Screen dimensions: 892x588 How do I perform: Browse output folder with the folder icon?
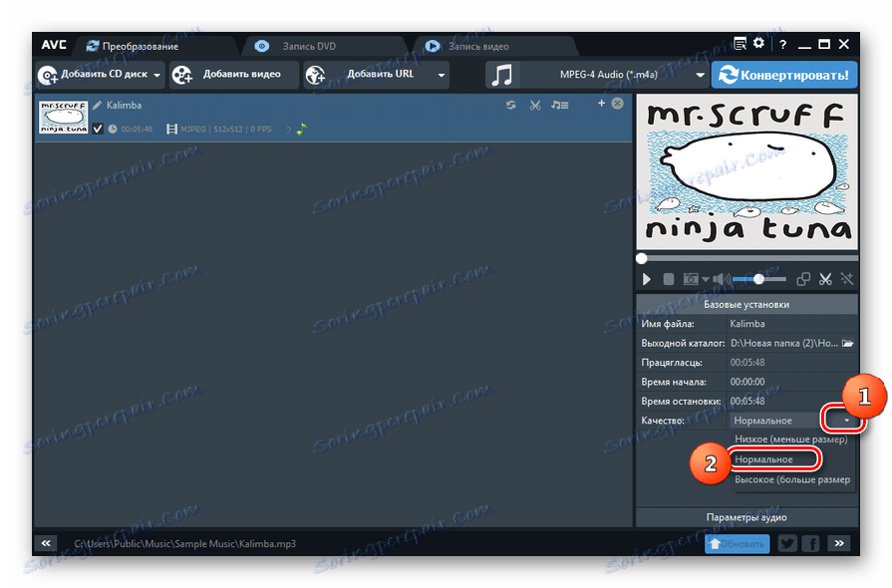[x=847, y=343]
